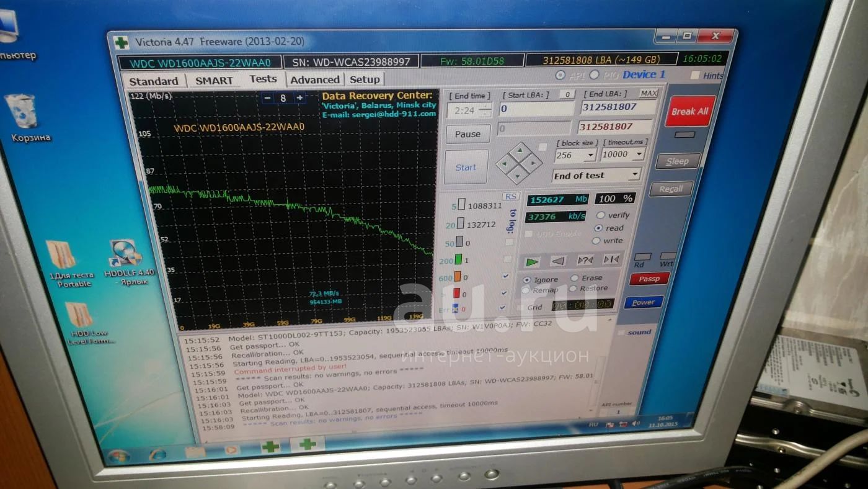Image resolution: width=868 pixels, height=489 pixels.
Task: Select the PIO mode radio button
Action: tap(593, 75)
